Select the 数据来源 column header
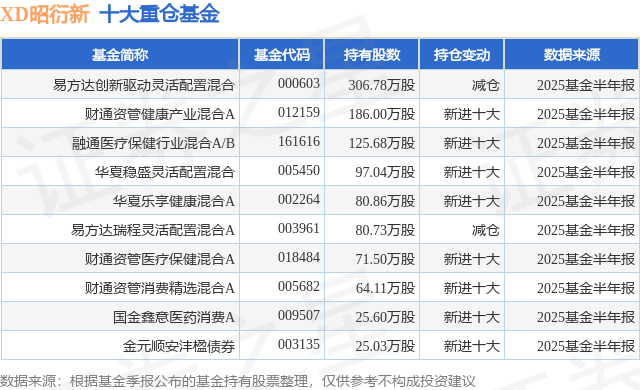Viewport: 640px width, 390px height. 572,55
